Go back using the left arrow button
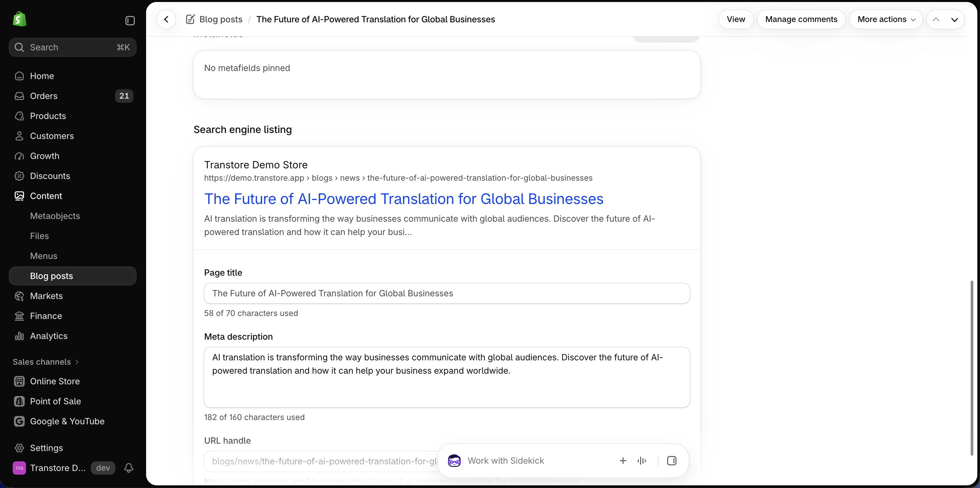980x488 pixels. point(166,19)
